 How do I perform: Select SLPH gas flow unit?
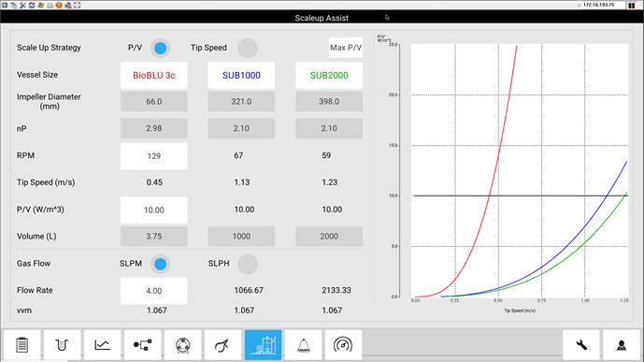click(x=248, y=264)
